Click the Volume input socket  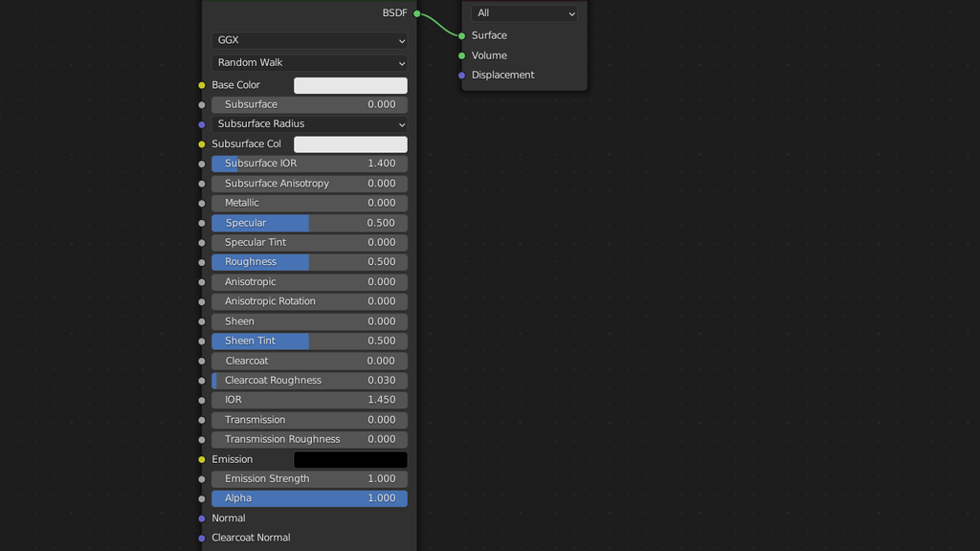click(462, 55)
